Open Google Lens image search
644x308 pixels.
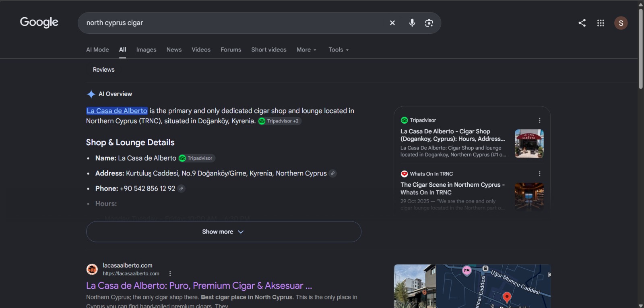[x=429, y=23]
